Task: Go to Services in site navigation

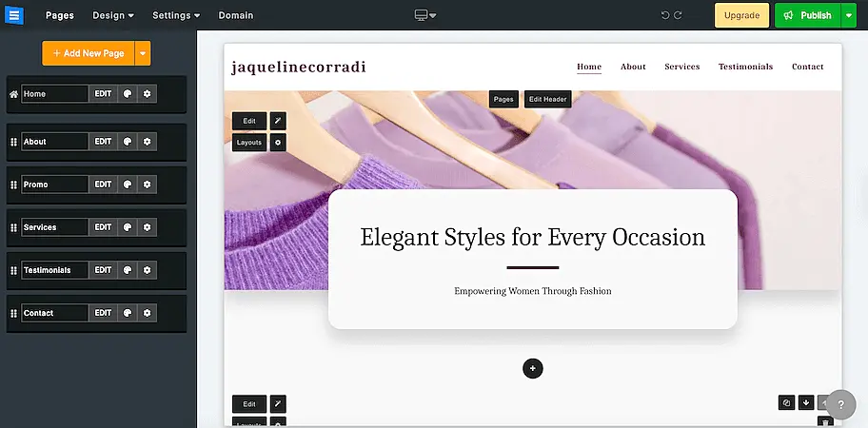Action: pos(682,67)
